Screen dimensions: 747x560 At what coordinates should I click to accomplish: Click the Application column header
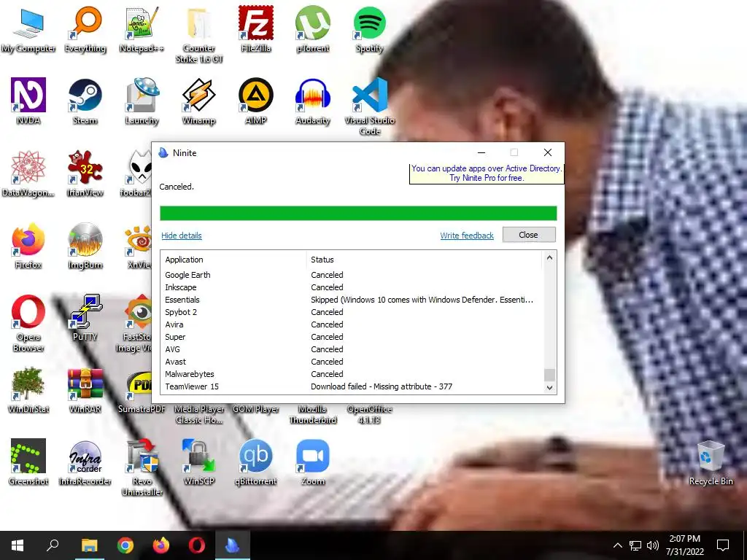pos(233,260)
